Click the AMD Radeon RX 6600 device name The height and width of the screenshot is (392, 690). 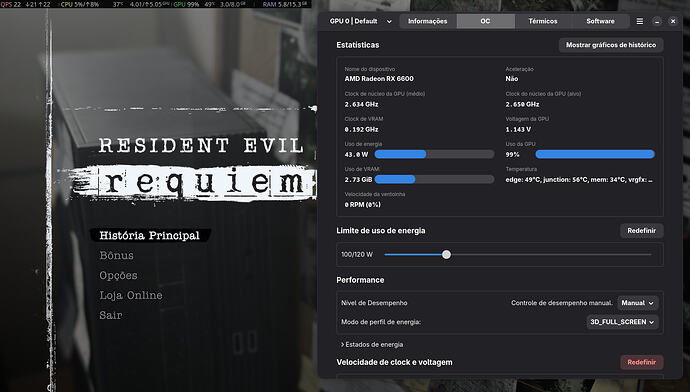(x=379, y=79)
